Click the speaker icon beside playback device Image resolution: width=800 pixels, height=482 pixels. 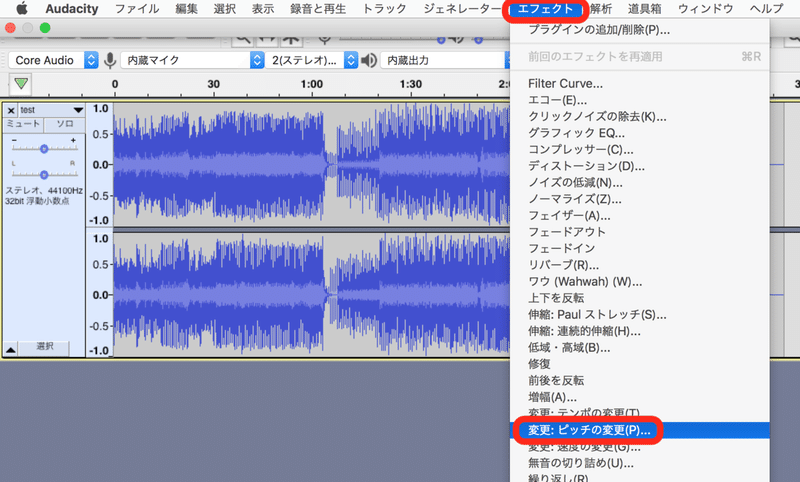tap(368, 60)
